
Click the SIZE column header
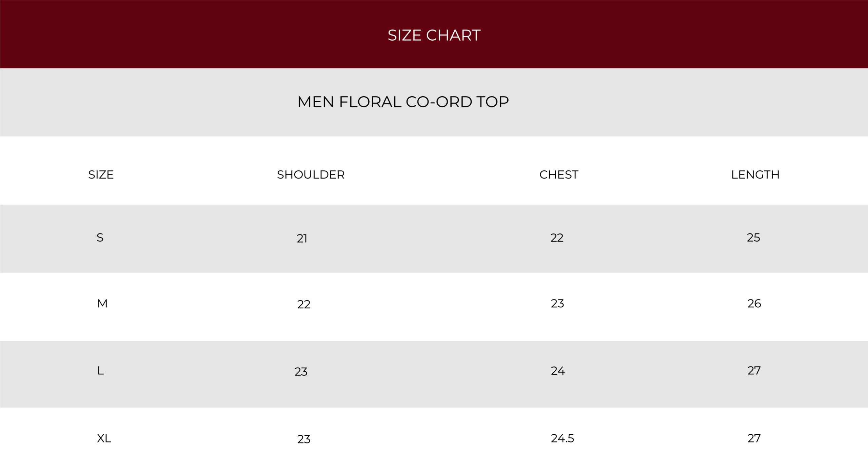101,174
